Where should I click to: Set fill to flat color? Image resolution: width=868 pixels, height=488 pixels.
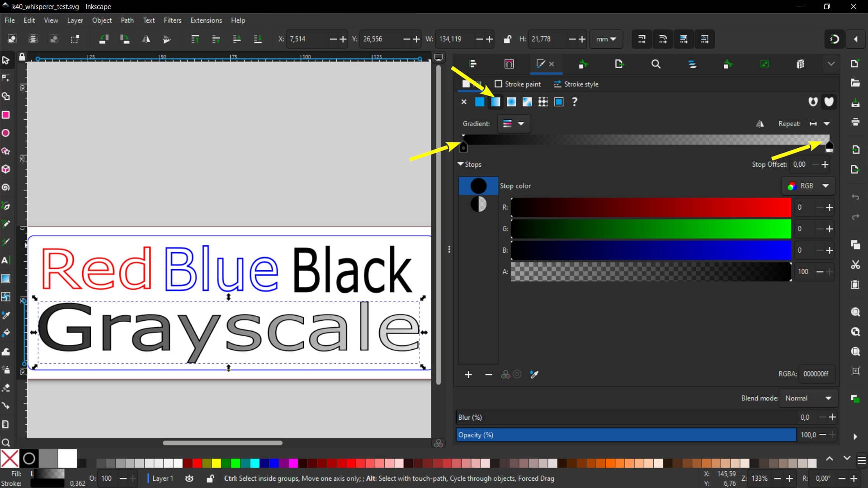[480, 102]
